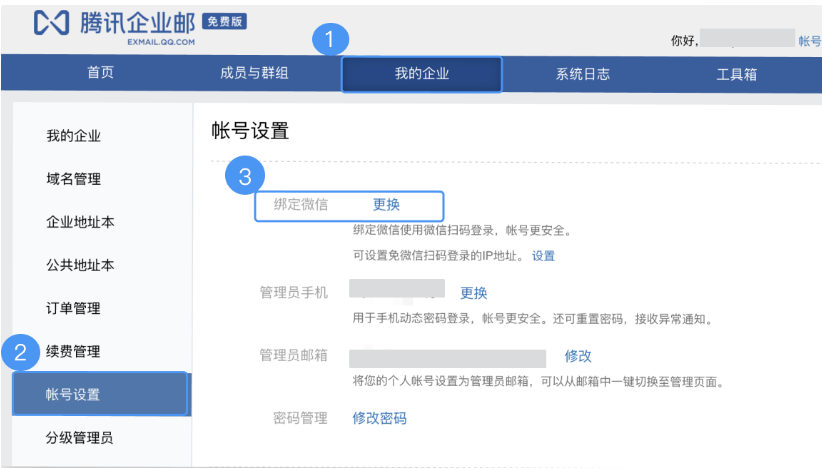The width and height of the screenshot is (822, 469).
Task: Click 更换 next to 管理员手机
Action: click(473, 293)
